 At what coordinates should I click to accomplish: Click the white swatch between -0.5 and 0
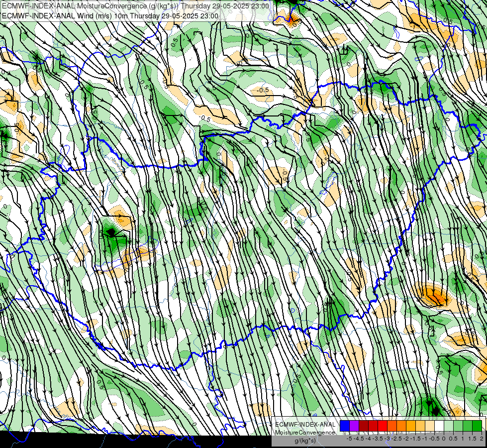click(439, 426)
